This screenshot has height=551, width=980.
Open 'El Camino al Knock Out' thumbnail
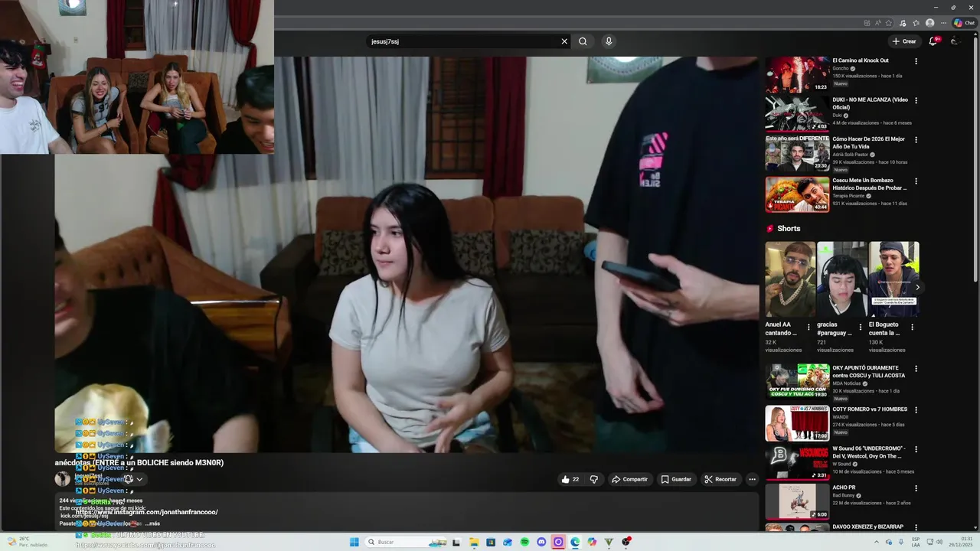coord(797,74)
